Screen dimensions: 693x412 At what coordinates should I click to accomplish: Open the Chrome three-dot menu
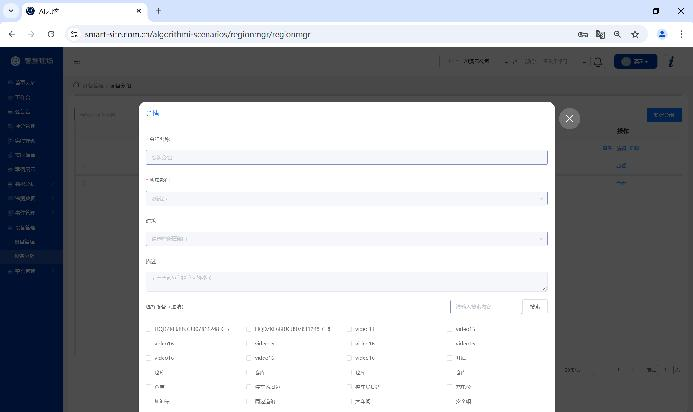tap(681, 34)
